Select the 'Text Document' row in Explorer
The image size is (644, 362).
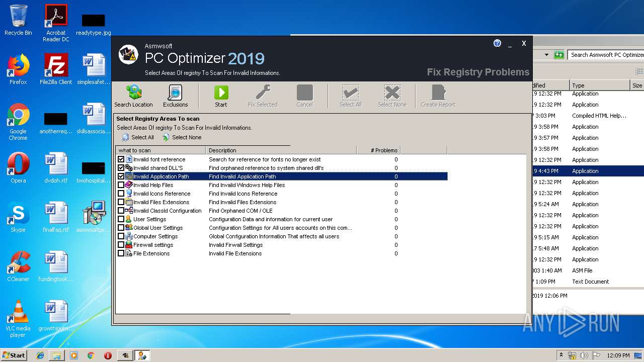click(588, 282)
